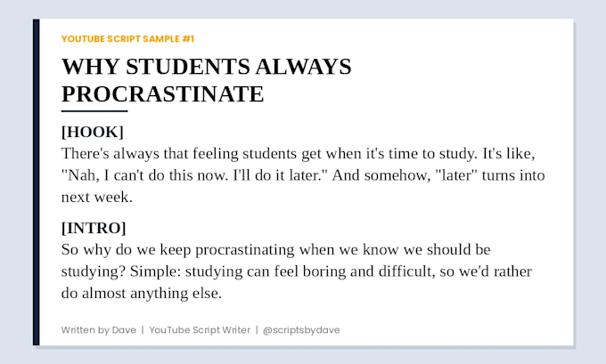Click the hook line beginning "There's always that feeling"

pos(298,154)
